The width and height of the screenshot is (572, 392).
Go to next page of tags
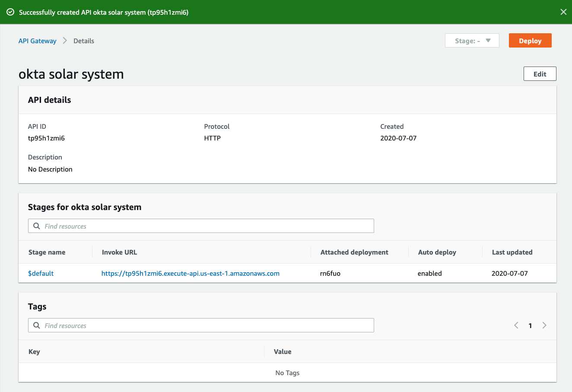click(x=544, y=325)
